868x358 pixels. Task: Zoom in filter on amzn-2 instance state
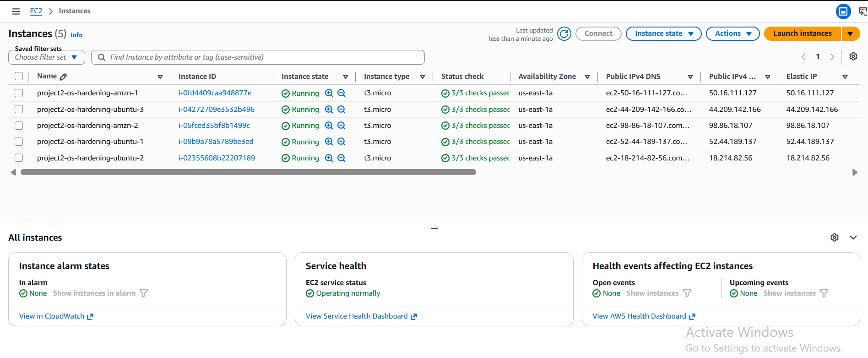click(x=329, y=126)
